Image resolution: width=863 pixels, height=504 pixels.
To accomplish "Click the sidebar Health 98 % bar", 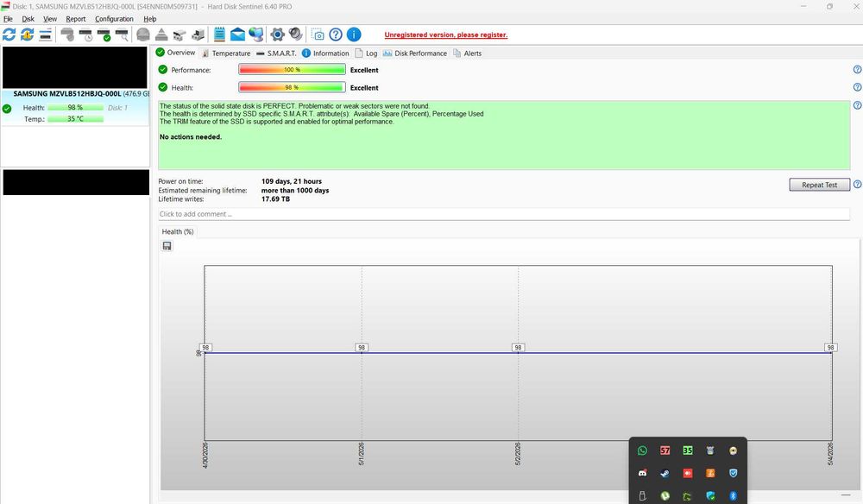I will point(75,107).
